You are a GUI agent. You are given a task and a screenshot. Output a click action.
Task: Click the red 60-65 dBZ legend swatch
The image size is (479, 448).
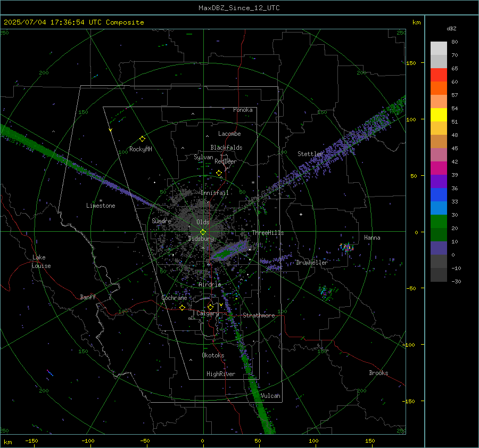pos(439,75)
